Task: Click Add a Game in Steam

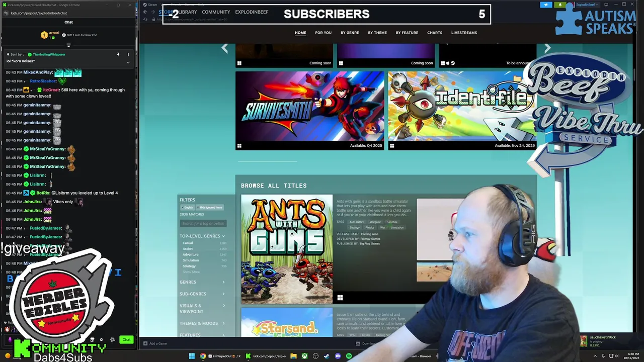Action: [x=155, y=343]
